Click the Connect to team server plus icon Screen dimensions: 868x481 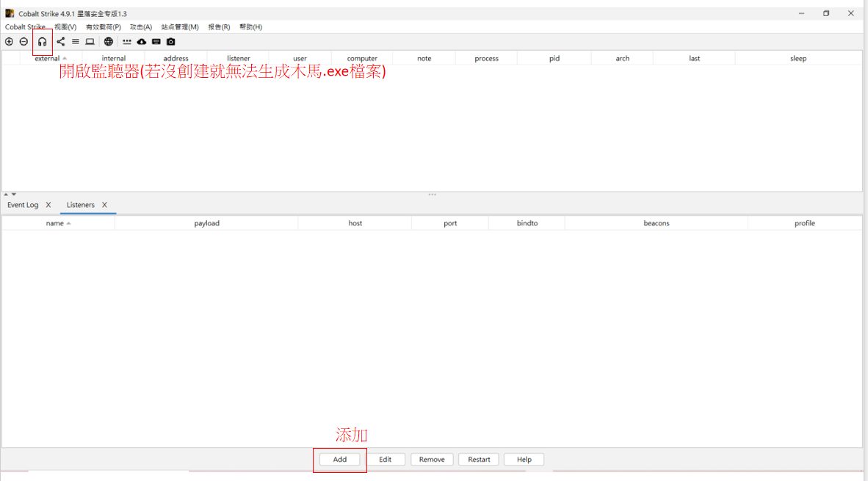(x=9, y=42)
